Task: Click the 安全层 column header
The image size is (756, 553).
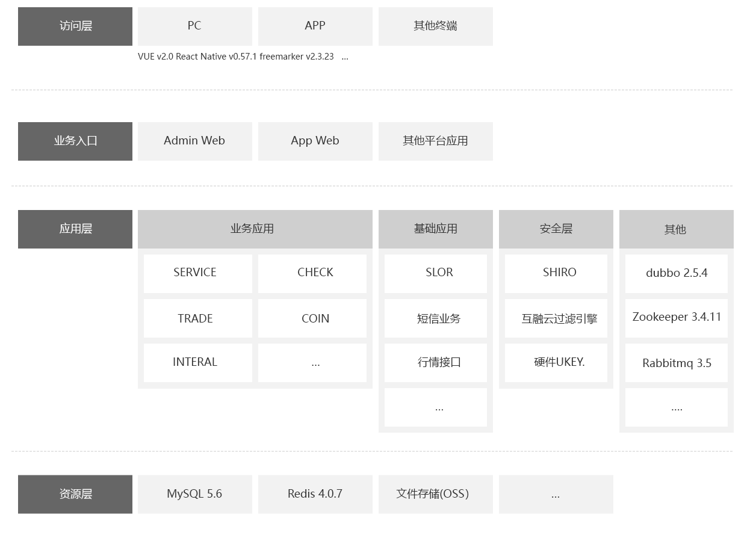Action: click(x=556, y=229)
